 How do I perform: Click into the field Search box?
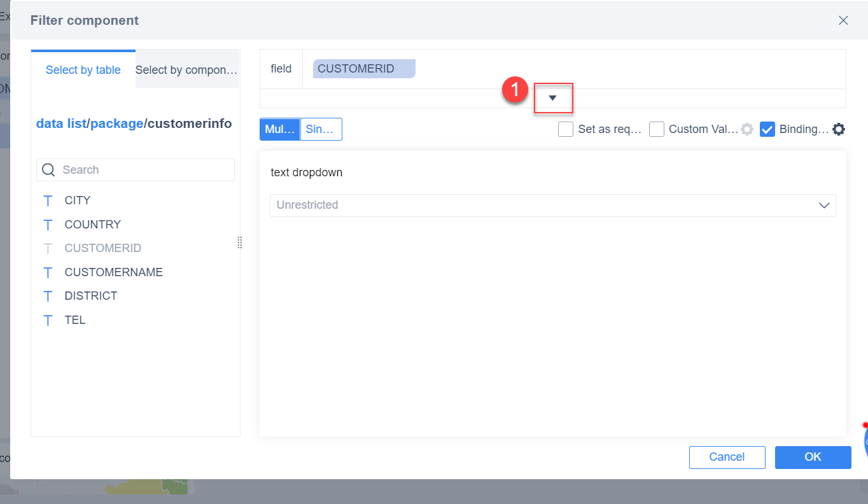coord(136,170)
